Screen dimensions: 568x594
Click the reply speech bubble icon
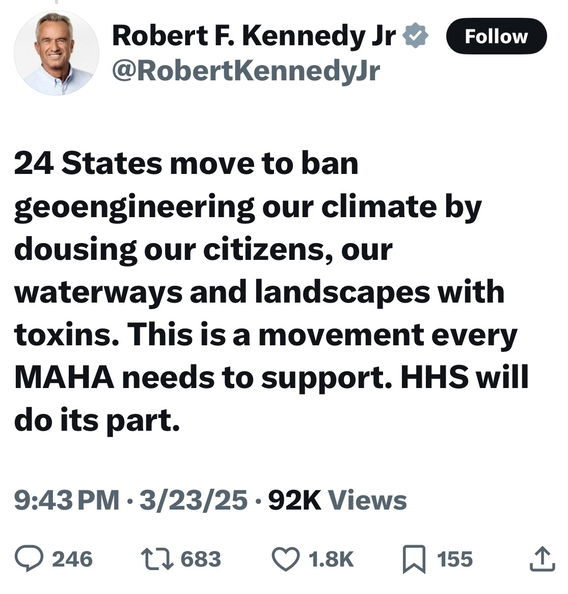pyautogui.click(x=28, y=559)
